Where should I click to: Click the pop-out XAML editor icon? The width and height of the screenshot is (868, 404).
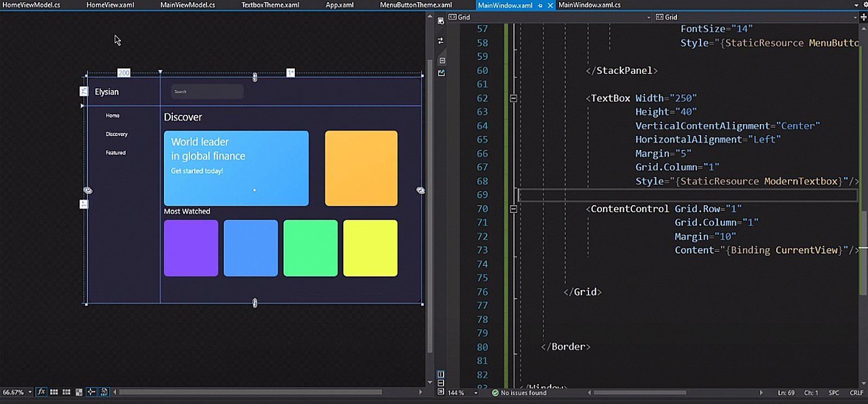click(x=441, y=73)
